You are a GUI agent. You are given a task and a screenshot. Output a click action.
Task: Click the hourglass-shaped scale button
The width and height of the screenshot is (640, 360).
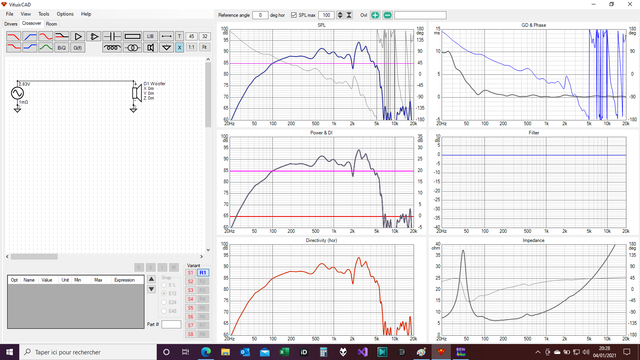point(349,15)
